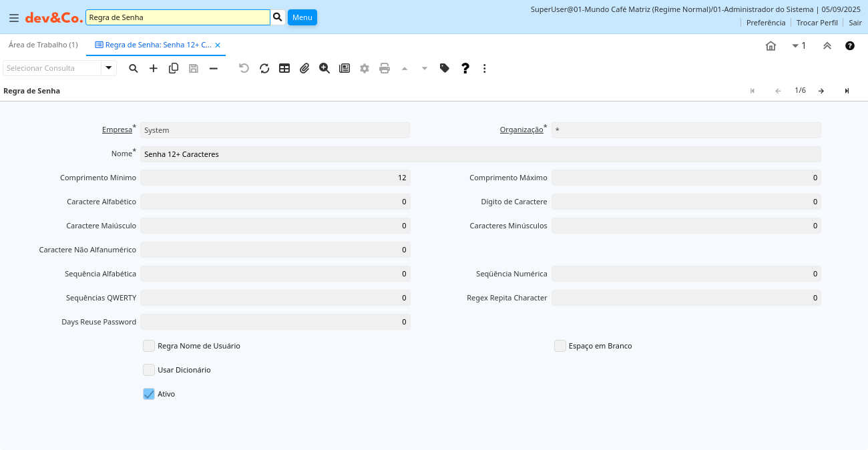
Task: Switch to Área de Trabalho tab
Action: (x=43, y=45)
